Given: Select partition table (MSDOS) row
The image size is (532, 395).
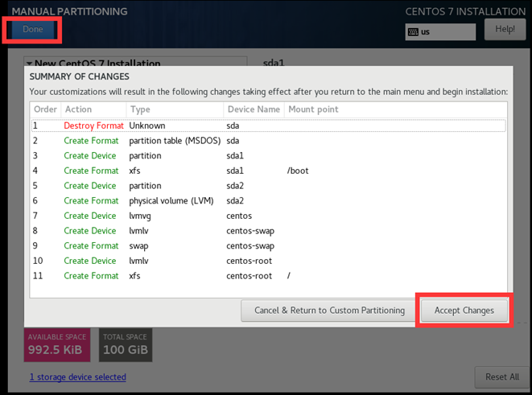Looking at the screenshot, I should click(x=268, y=141).
